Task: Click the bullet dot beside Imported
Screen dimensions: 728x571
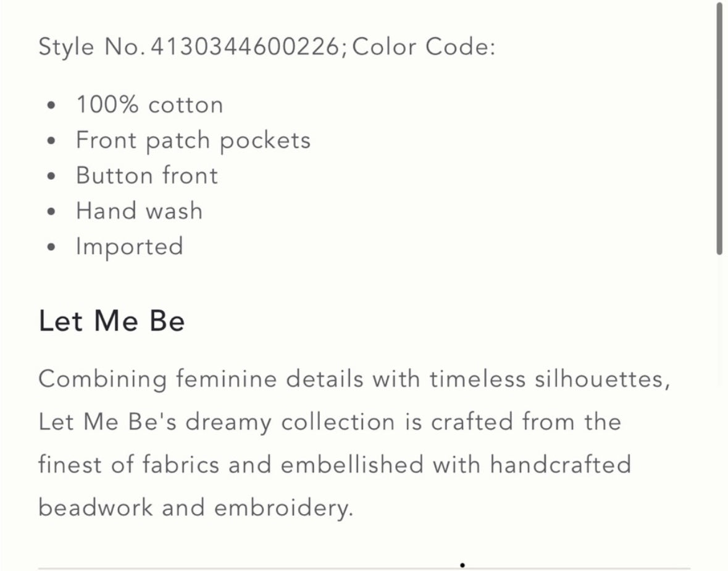Action: pos(51,247)
